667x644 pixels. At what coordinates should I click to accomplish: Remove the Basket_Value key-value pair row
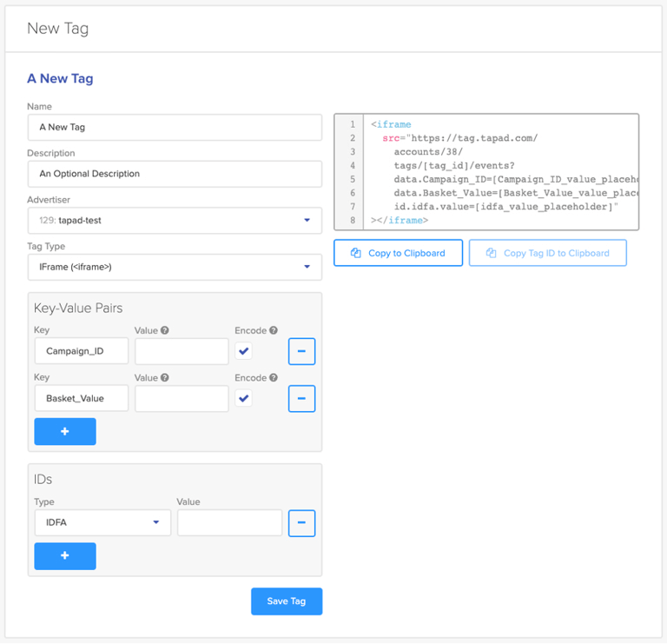301,398
